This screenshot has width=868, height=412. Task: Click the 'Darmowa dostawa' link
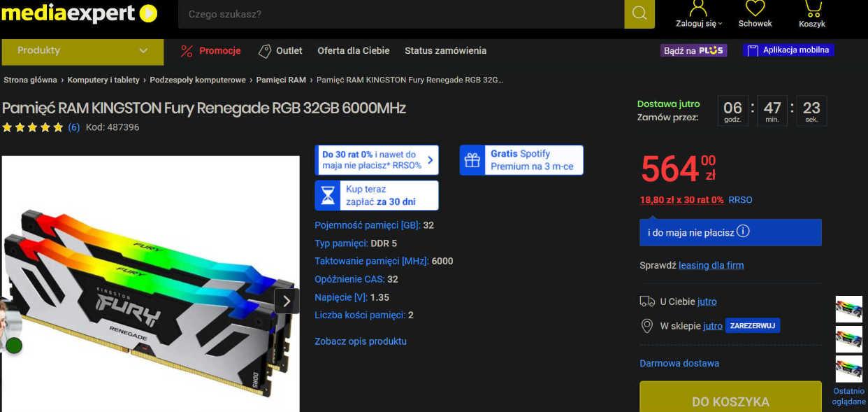pos(679,363)
